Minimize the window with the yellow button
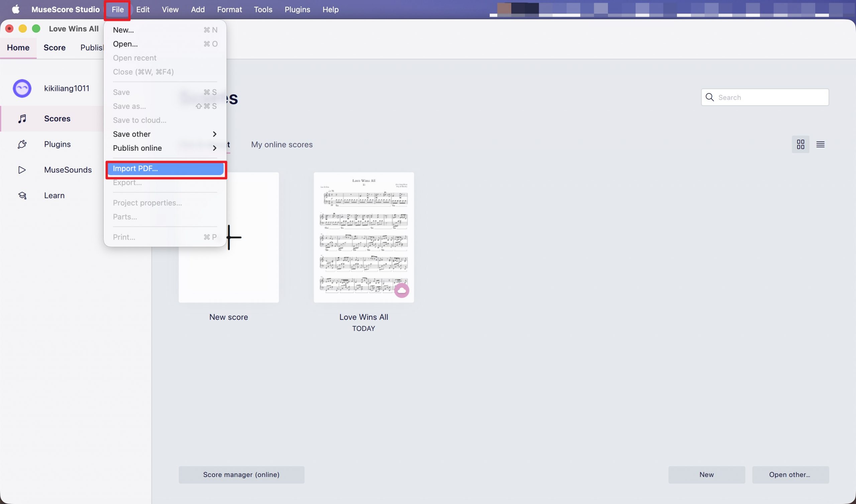 point(23,28)
